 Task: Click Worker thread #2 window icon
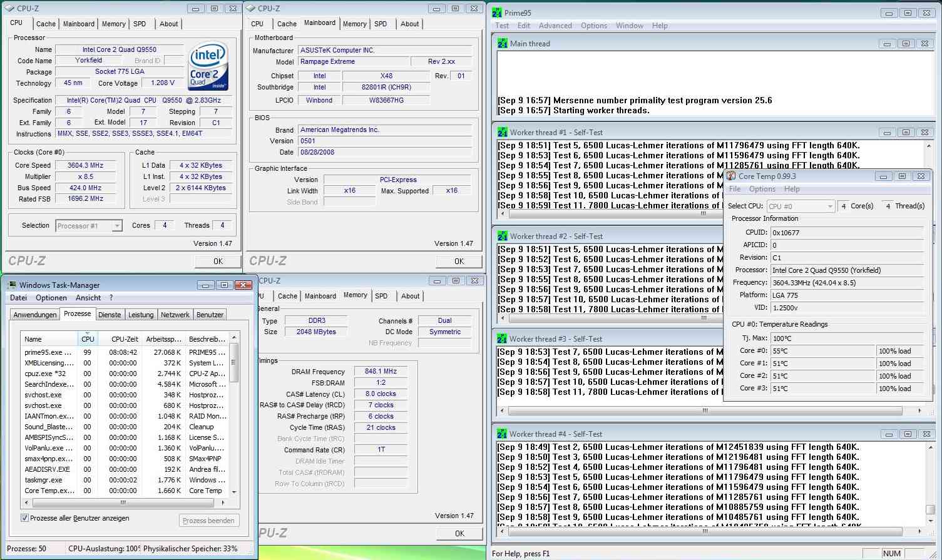point(502,236)
